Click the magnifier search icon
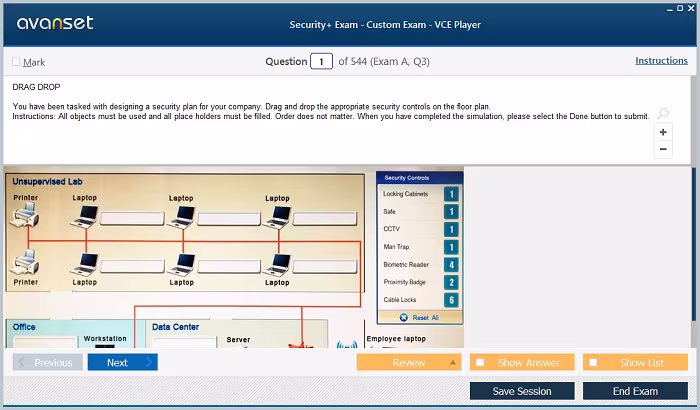 coord(663,113)
